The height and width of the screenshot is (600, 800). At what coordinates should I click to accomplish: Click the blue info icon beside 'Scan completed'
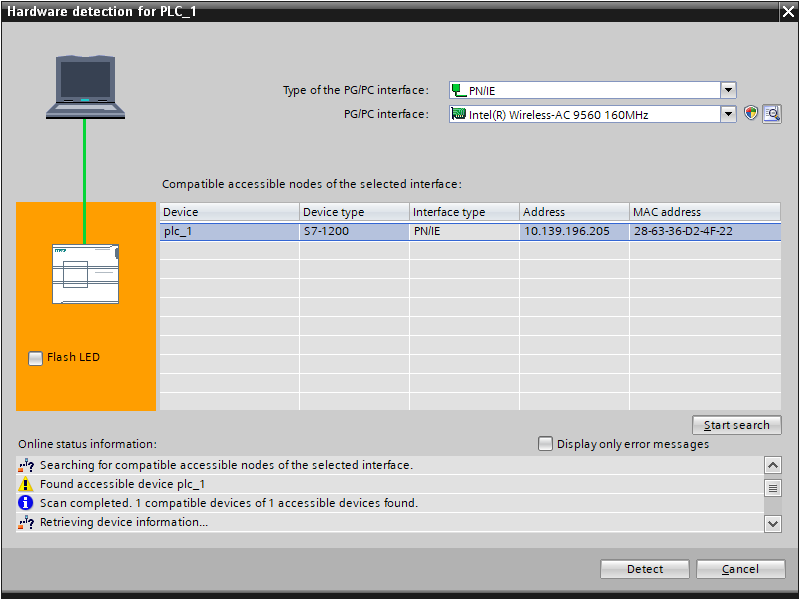point(26,503)
